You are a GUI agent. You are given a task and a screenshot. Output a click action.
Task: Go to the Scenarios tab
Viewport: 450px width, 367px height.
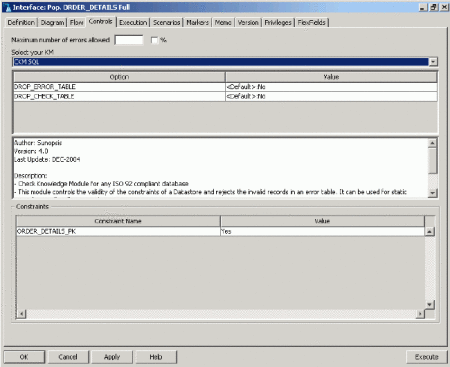166,23
